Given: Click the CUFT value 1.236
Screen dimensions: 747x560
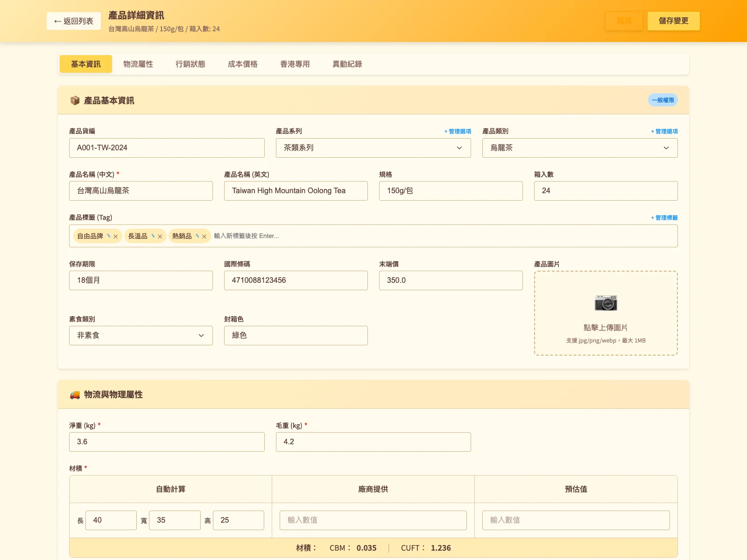Looking at the screenshot, I should [x=441, y=548].
